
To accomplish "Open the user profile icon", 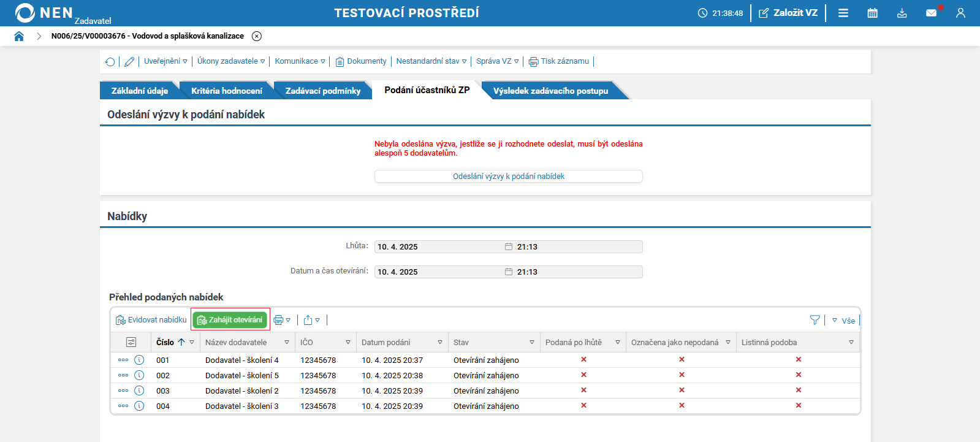I will (x=960, y=13).
